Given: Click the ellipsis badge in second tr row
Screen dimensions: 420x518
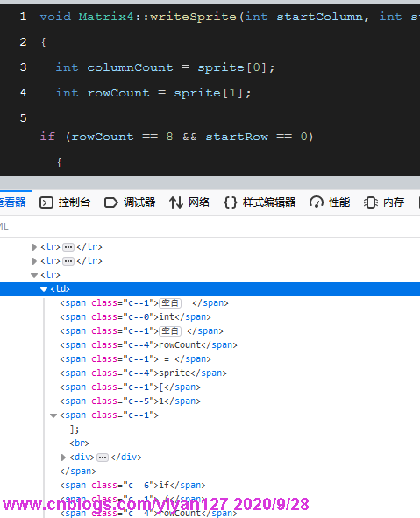Looking at the screenshot, I should pyautogui.click(x=68, y=261).
